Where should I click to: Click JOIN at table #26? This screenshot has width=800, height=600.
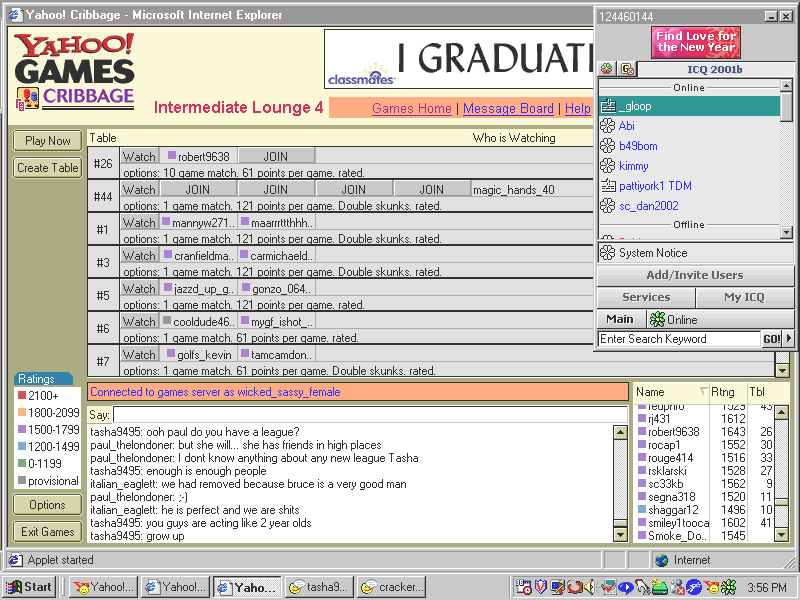click(276, 156)
